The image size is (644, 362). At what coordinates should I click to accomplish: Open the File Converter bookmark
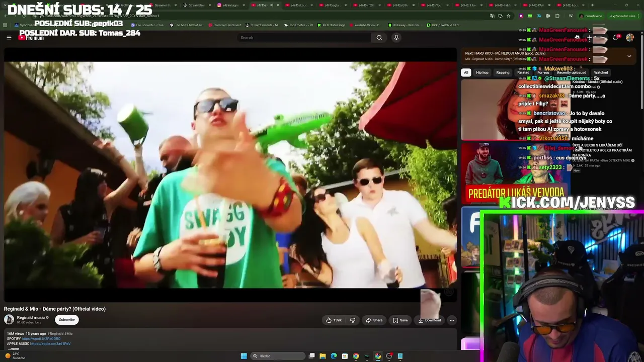[x=148, y=25]
